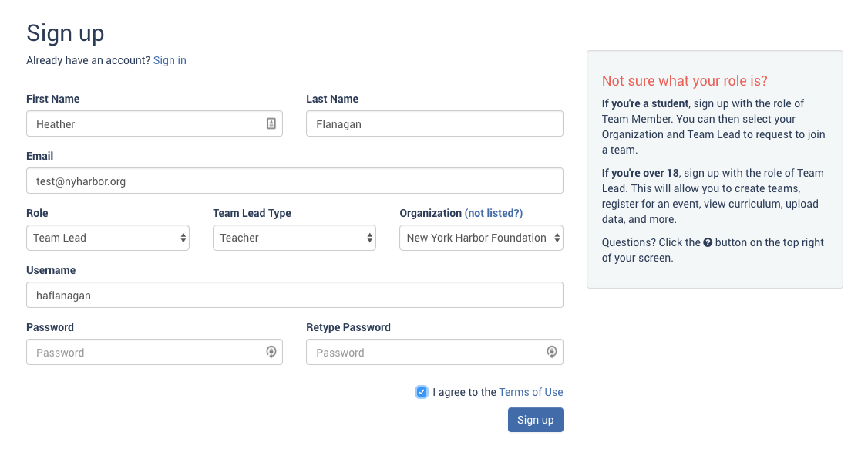This screenshot has width=868, height=453.
Task: Click the question mark icon in help panel
Action: (707, 242)
